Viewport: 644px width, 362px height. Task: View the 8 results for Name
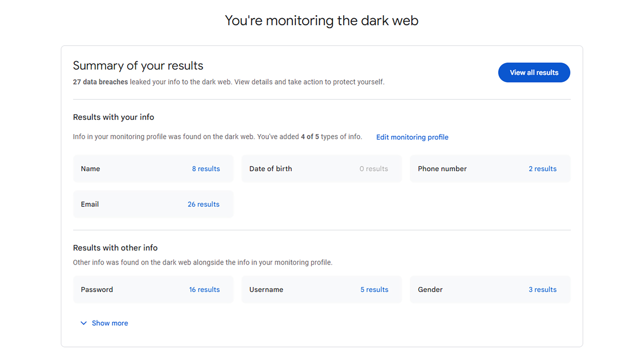pyautogui.click(x=206, y=169)
